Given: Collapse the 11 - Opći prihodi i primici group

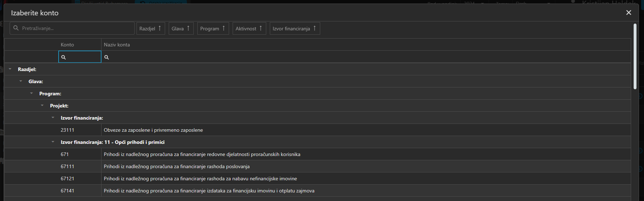Looking at the screenshot, I should point(53,142).
